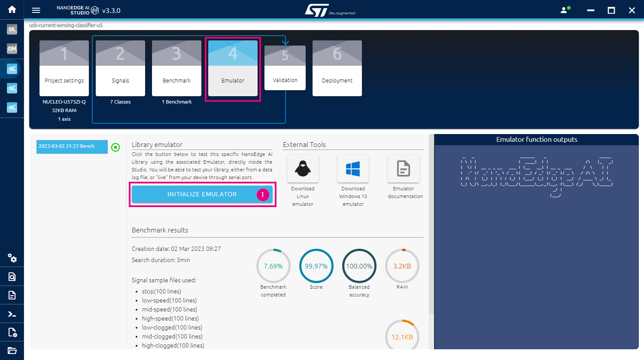The image size is (644, 360).
Task: Click low-clogged(100 lines) list item
Action: click(172, 327)
